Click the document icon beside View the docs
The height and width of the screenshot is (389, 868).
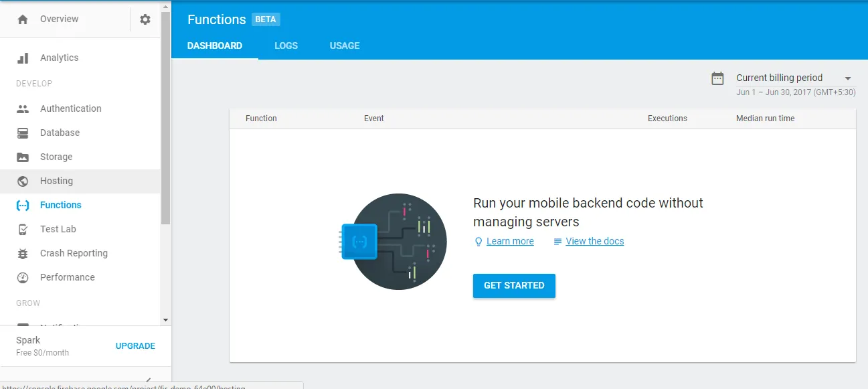tap(557, 242)
